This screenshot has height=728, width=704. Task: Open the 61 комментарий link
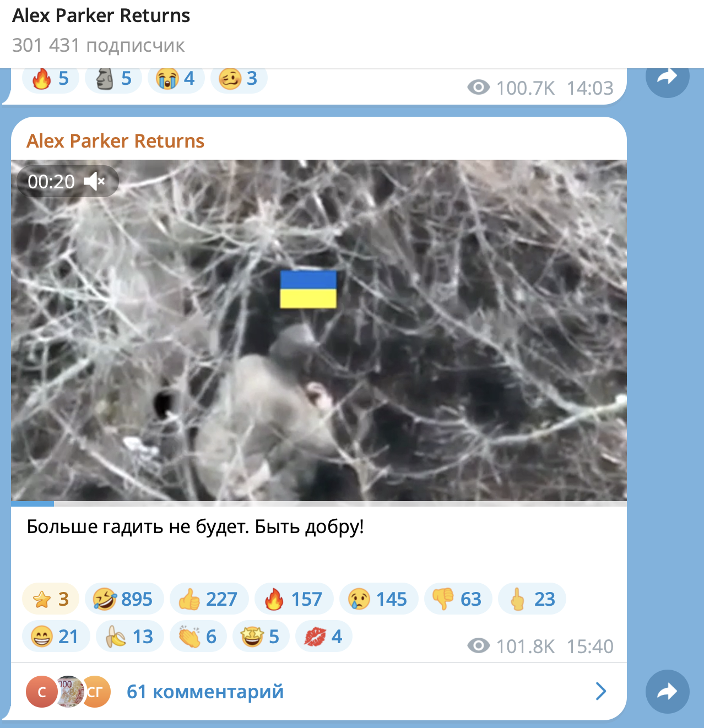(205, 691)
